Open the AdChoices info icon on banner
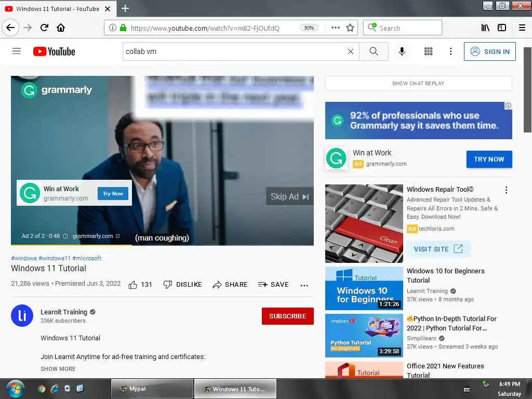Viewport: 532px width, 399px height. (508, 105)
